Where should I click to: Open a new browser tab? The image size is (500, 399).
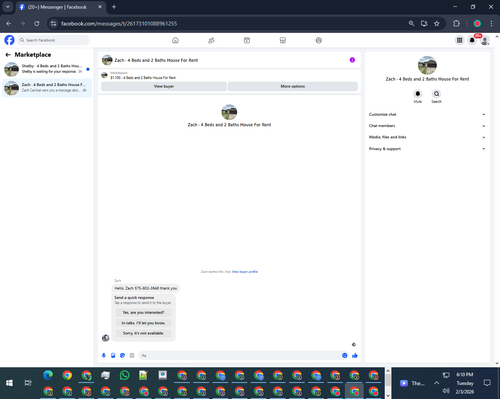(114, 7)
